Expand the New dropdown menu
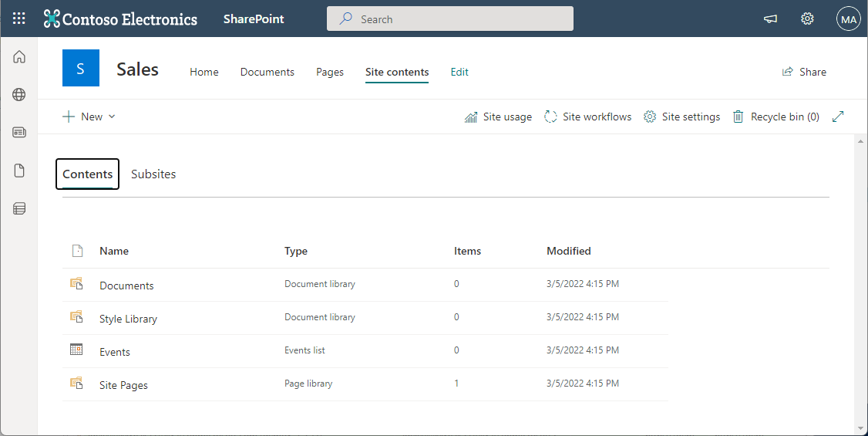The width and height of the screenshot is (868, 436). point(89,117)
